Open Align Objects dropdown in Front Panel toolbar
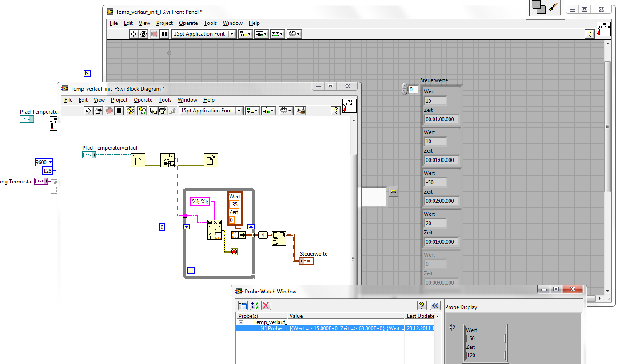Viewport: 617px width, 364px height. (245, 34)
